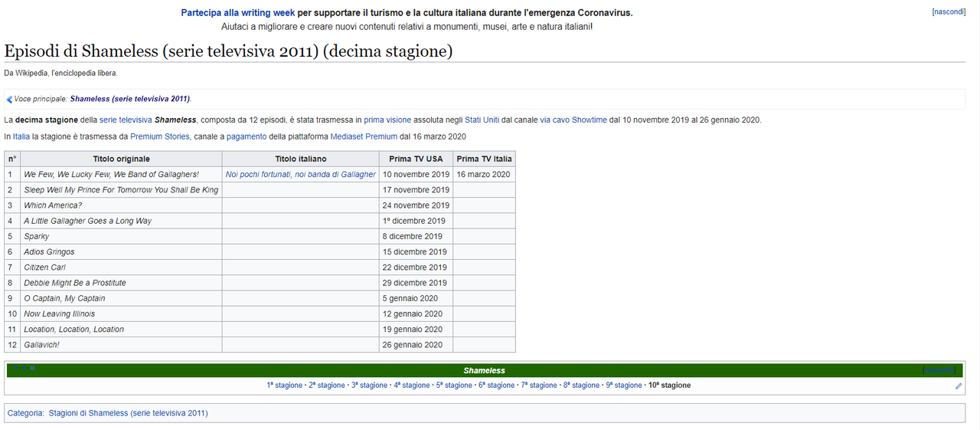Screen dimensions: 980x430
Task: Hide the coronavirus banner with nascondi
Action: (949, 12)
